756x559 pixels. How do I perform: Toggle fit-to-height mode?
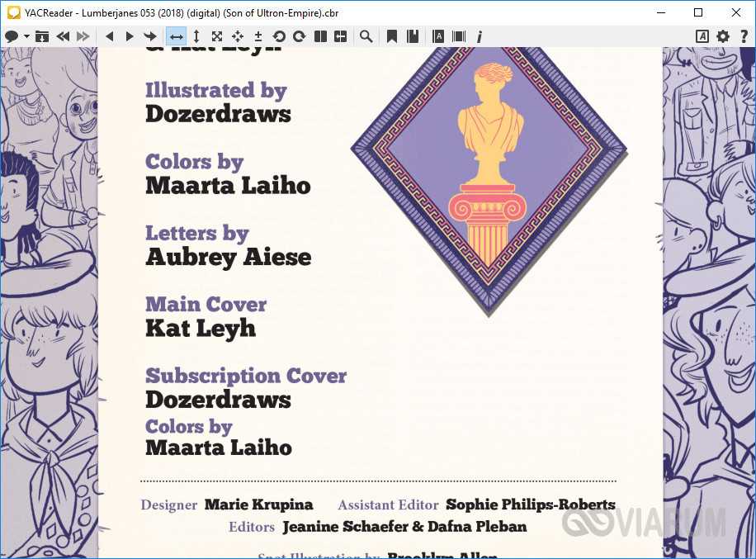(x=196, y=36)
